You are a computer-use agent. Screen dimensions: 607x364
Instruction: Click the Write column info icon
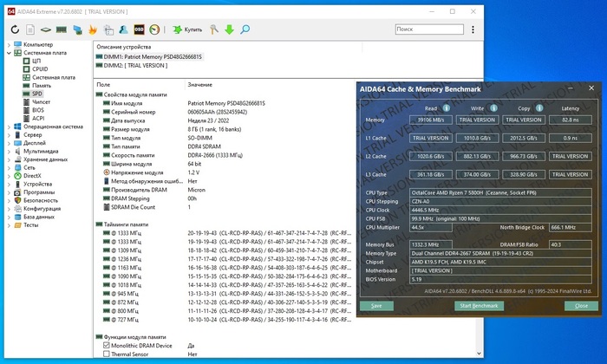click(x=496, y=108)
